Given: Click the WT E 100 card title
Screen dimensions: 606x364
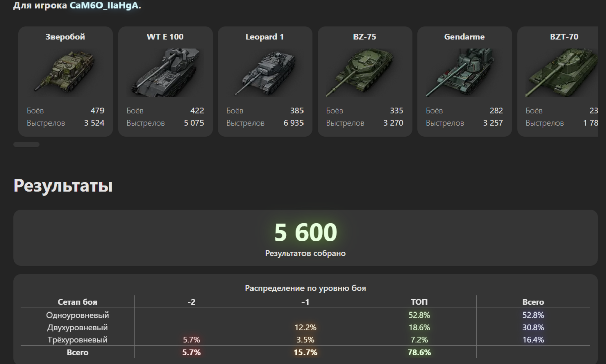Looking at the screenshot, I should pyautogui.click(x=165, y=37).
